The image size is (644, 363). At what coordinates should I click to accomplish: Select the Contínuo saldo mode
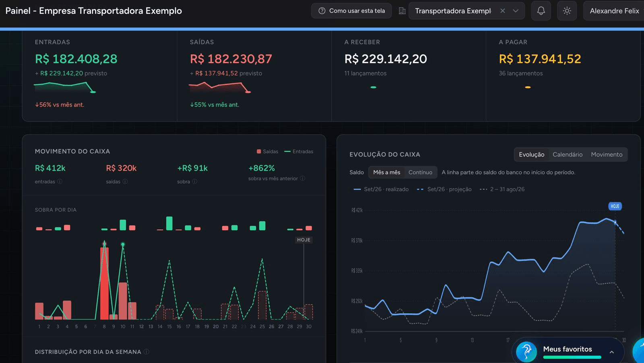(x=420, y=172)
